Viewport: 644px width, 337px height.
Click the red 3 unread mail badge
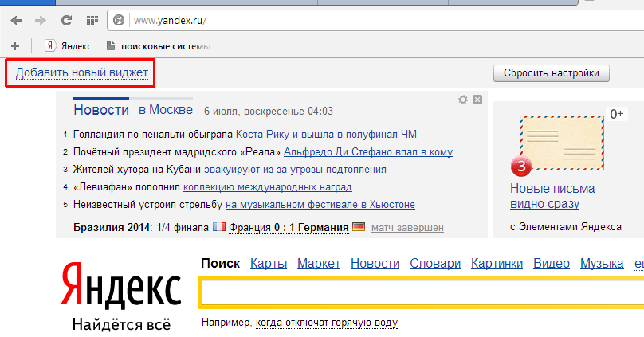tap(521, 167)
